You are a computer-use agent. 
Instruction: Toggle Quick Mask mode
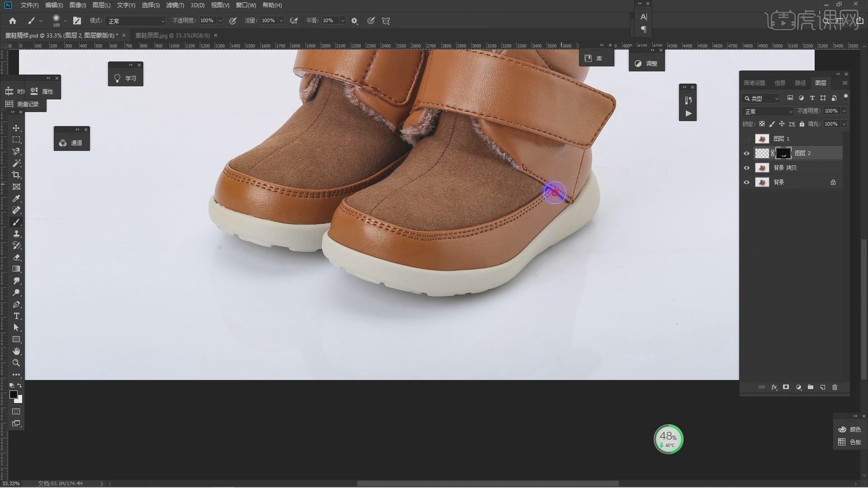click(x=16, y=412)
